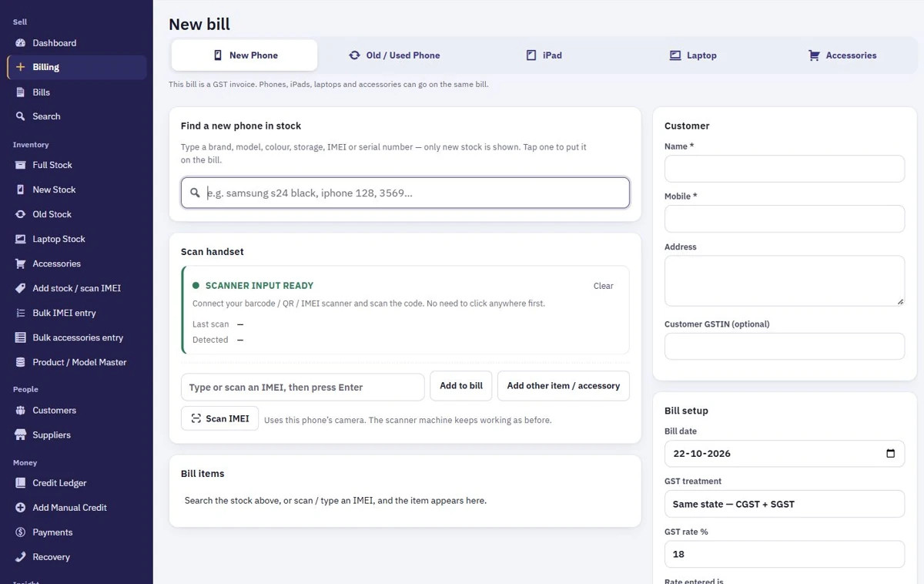Viewport: 924px width, 584px height.
Task: Open Suppliers store icon
Action: click(x=20, y=435)
